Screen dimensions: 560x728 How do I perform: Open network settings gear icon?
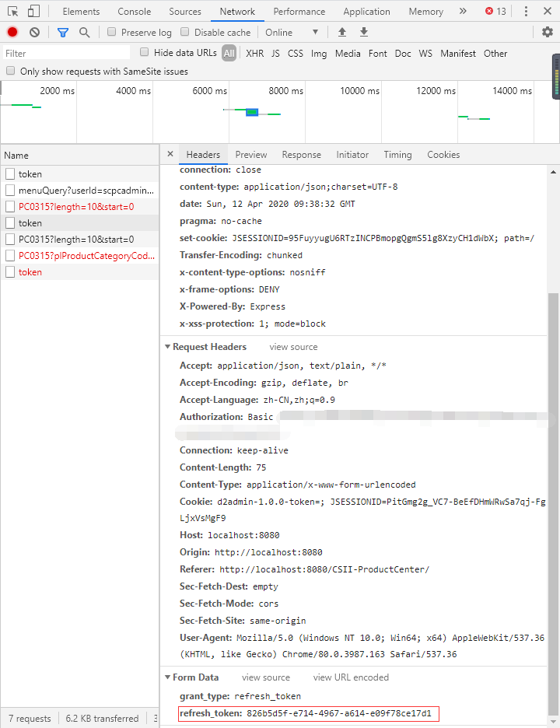548,32
